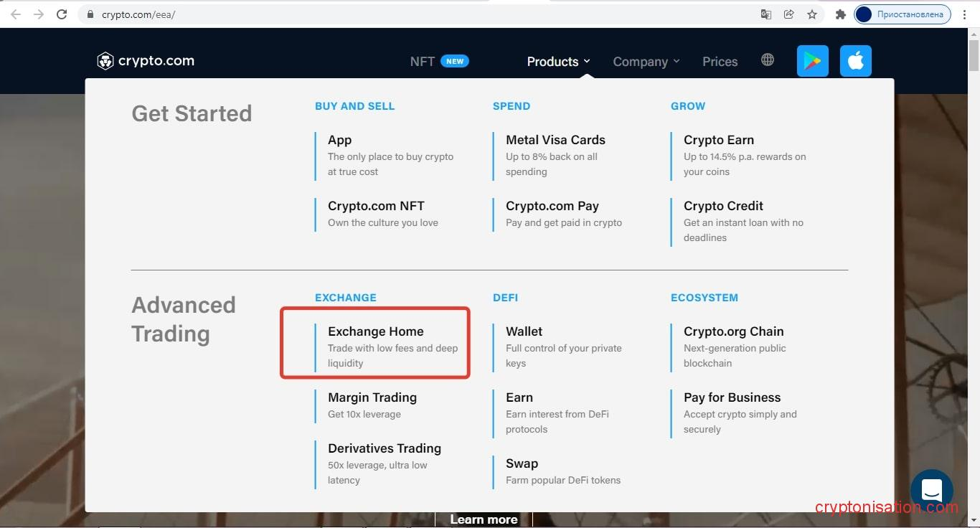Image resolution: width=980 pixels, height=528 pixels.
Task: Open the chat support bubble
Action: coord(931,491)
